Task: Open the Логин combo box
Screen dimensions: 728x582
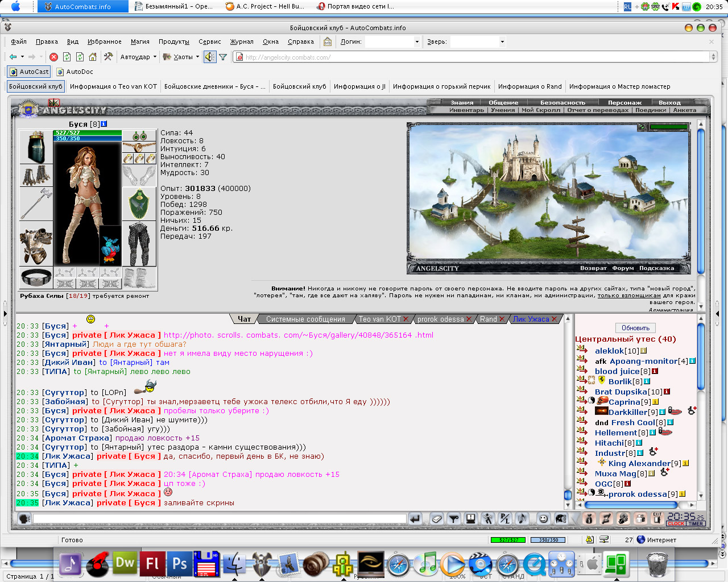Action: 392,41
